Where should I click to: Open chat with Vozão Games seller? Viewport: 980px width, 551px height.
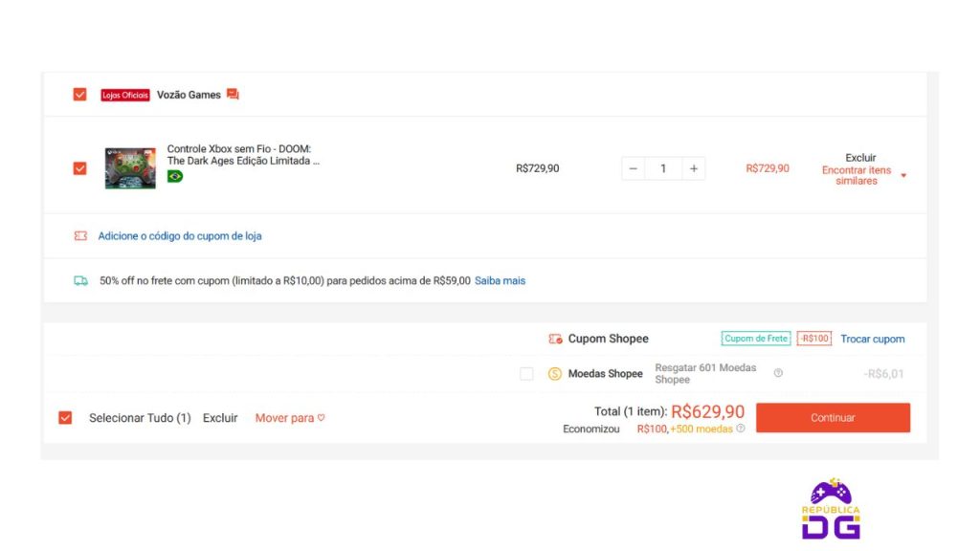tap(233, 95)
